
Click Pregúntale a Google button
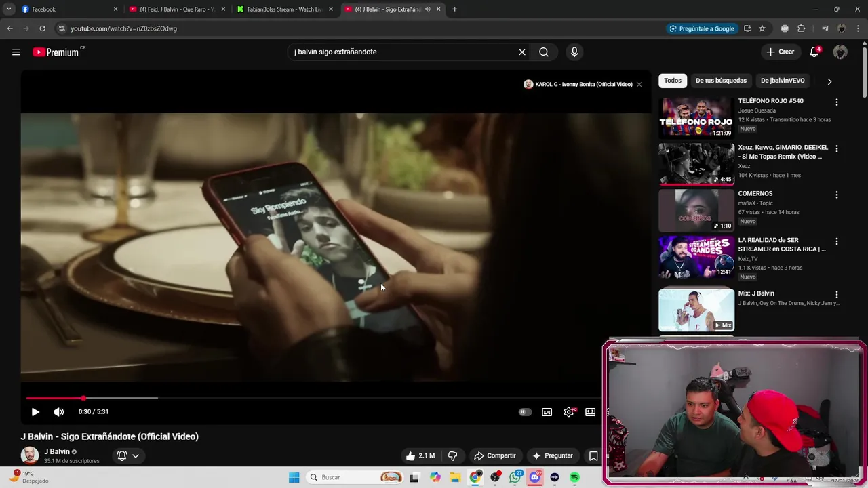pyautogui.click(x=702, y=28)
